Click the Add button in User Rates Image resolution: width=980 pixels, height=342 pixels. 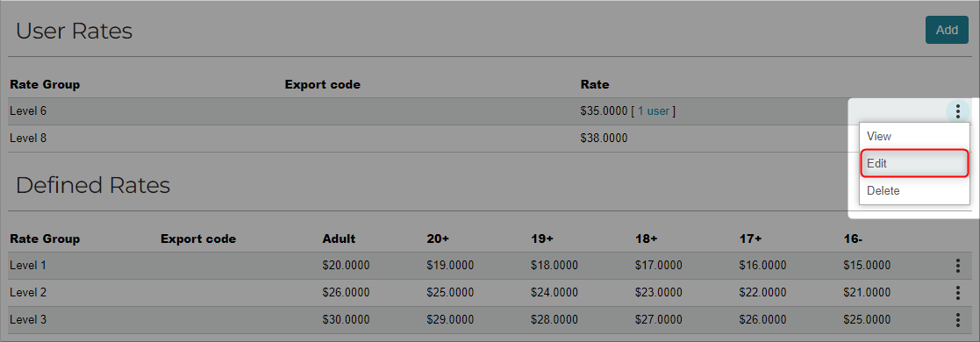tap(947, 30)
